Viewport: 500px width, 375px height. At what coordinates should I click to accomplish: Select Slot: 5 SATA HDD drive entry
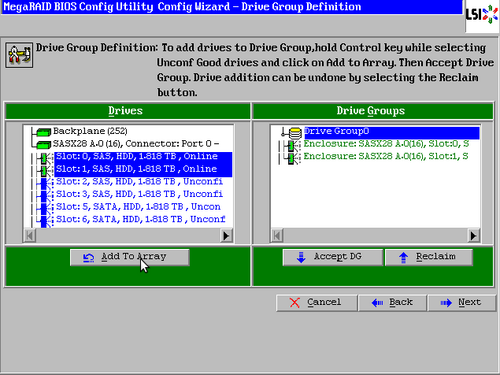[x=138, y=207]
